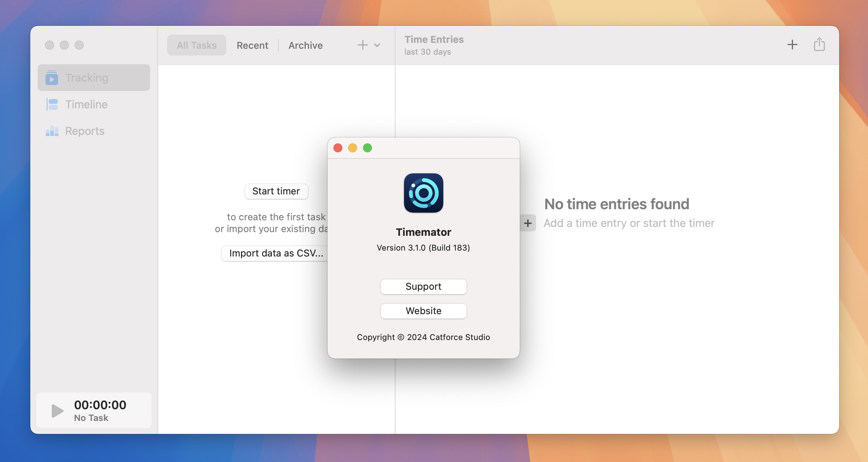Click Copyright 2024 Catforce Studio text
The image size is (868, 462).
tap(424, 337)
